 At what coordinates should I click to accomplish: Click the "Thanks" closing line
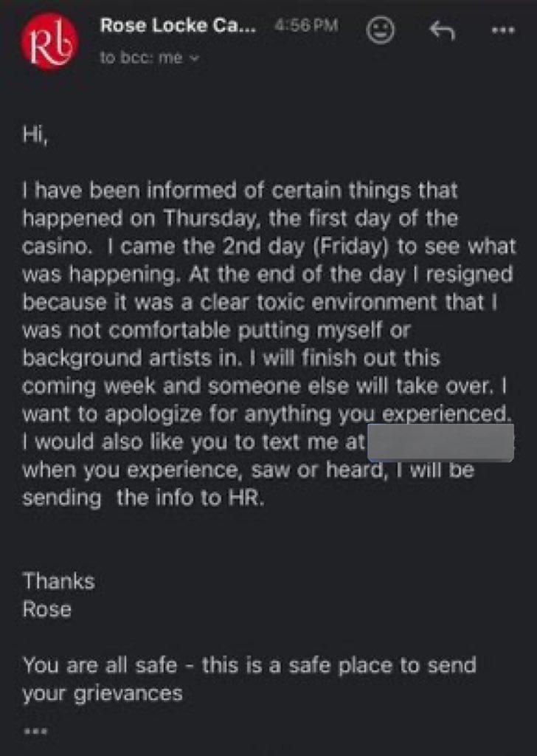[58, 581]
